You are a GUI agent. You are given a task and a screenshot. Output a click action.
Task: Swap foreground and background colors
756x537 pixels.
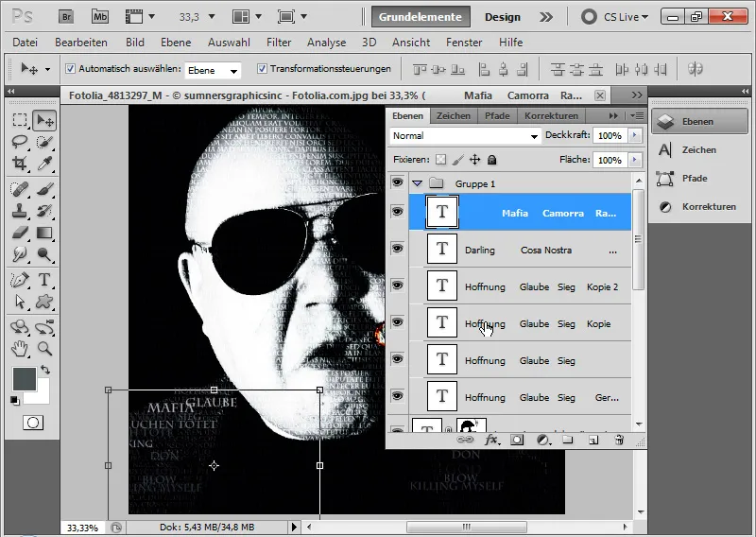44,370
